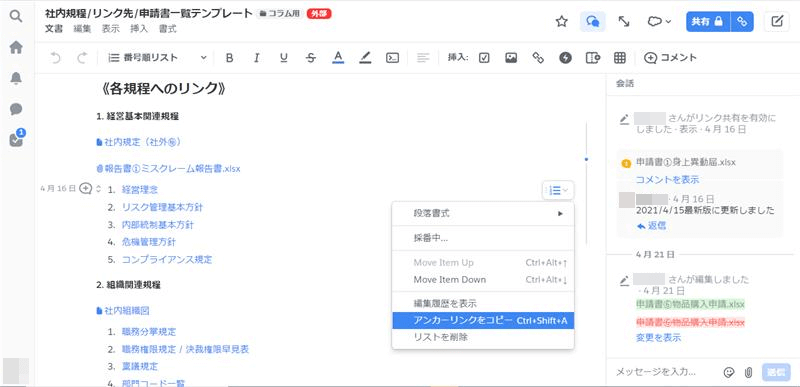Screen dimensions: 800x387
Task: Open 職務権限規定 / 決裁権限早見表 link
Action: pos(185,349)
